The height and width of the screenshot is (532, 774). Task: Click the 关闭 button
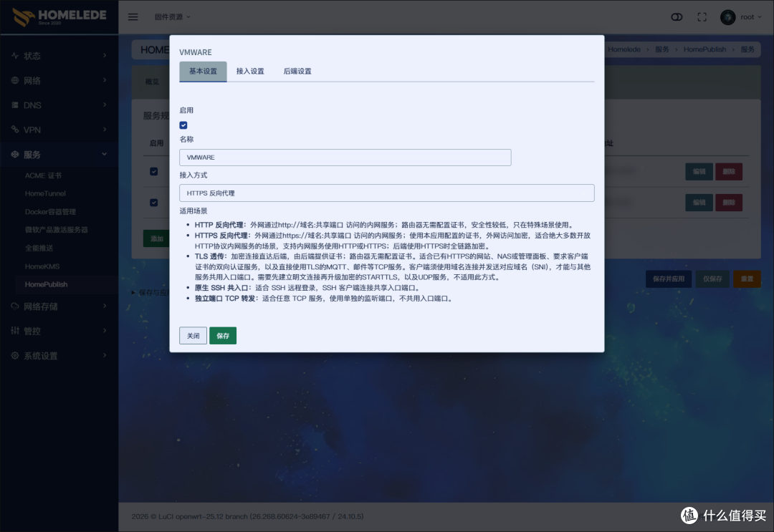click(x=193, y=336)
